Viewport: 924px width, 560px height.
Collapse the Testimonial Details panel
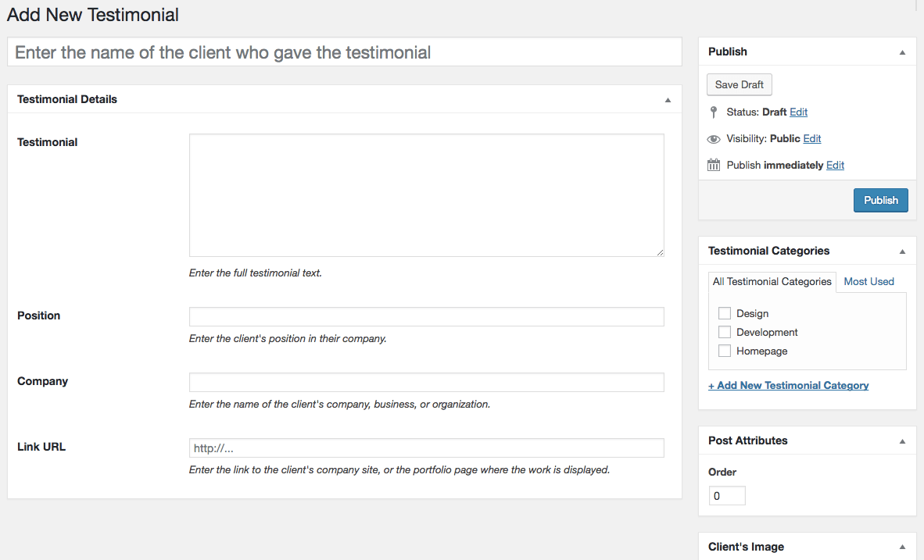[668, 100]
